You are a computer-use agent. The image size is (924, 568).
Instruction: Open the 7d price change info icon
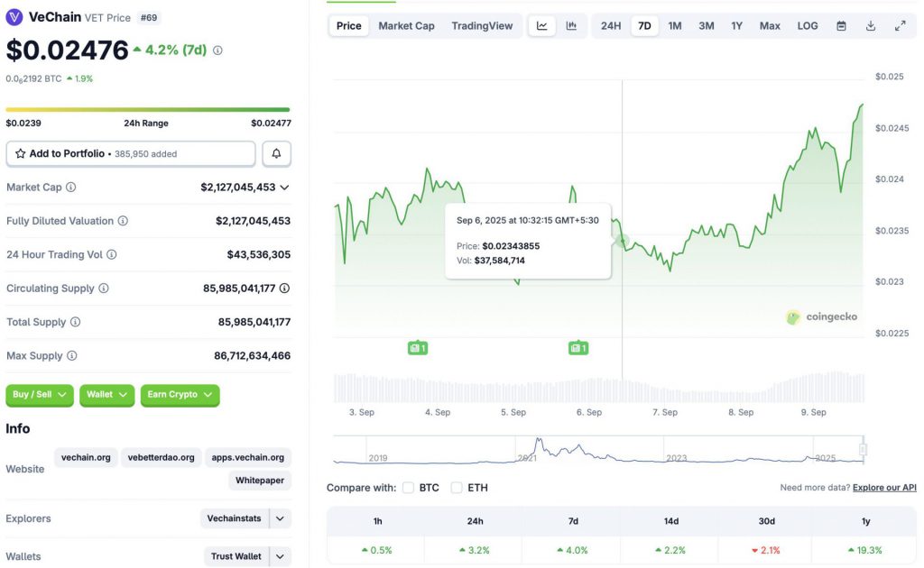(217, 50)
